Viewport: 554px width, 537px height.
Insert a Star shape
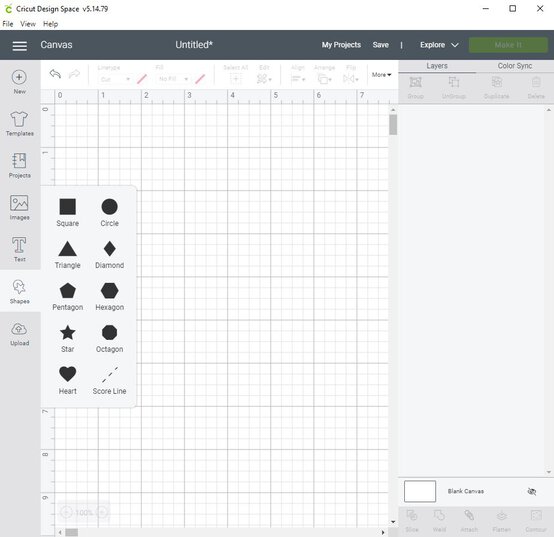[67, 338]
